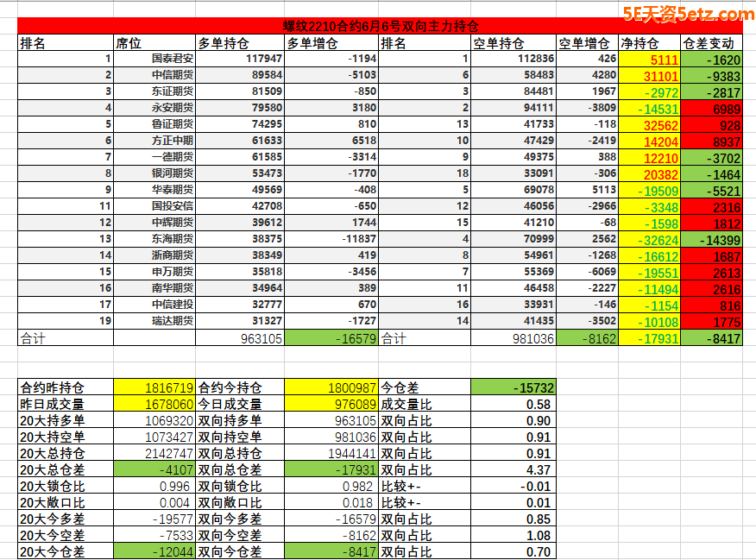Screen dimensions: 756x560
Task: Click the 瑞达期货 seat cell
Action: point(172,321)
